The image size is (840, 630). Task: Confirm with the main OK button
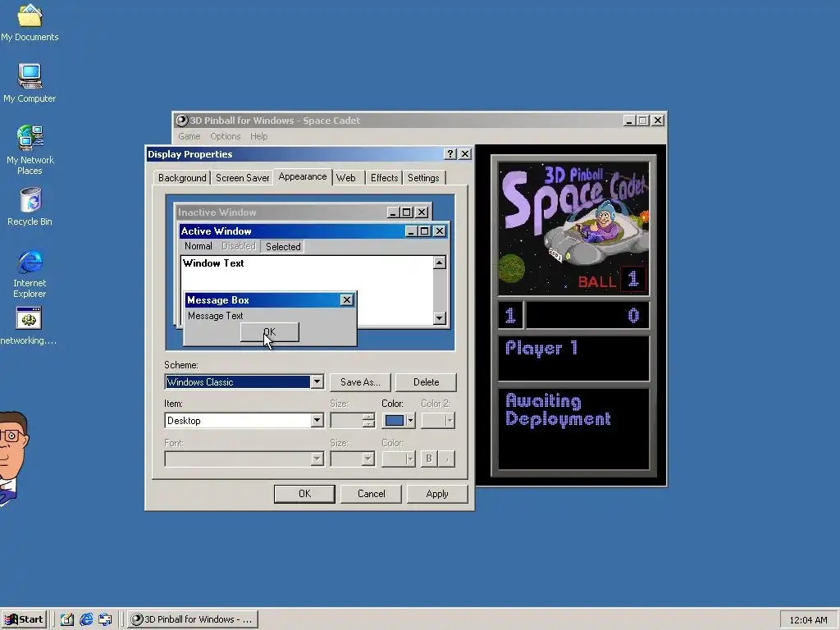click(x=304, y=494)
